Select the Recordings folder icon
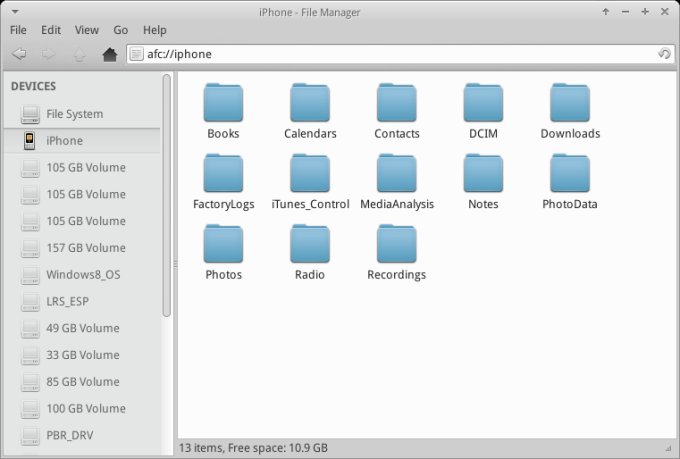Image resolution: width=680 pixels, height=459 pixels. coord(396,245)
